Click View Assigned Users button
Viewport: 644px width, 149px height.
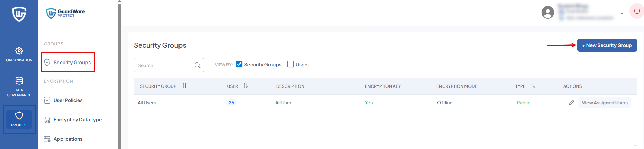(x=605, y=103)
